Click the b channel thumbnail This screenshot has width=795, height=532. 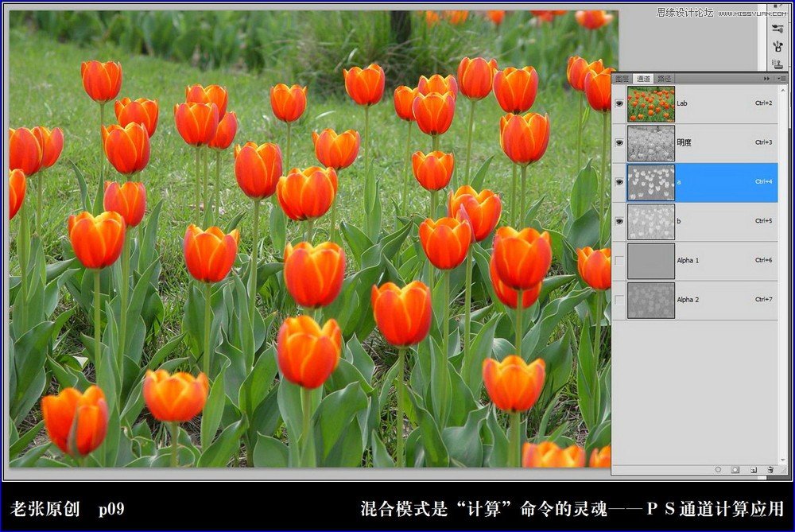point(651,222)
